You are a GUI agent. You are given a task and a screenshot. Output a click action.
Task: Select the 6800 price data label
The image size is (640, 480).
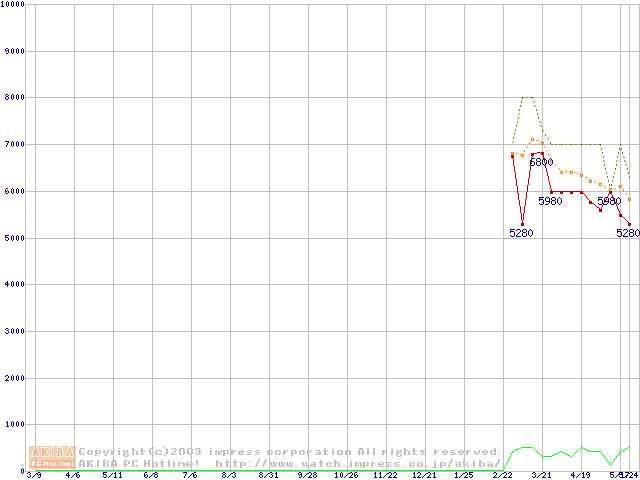(541, 162)
